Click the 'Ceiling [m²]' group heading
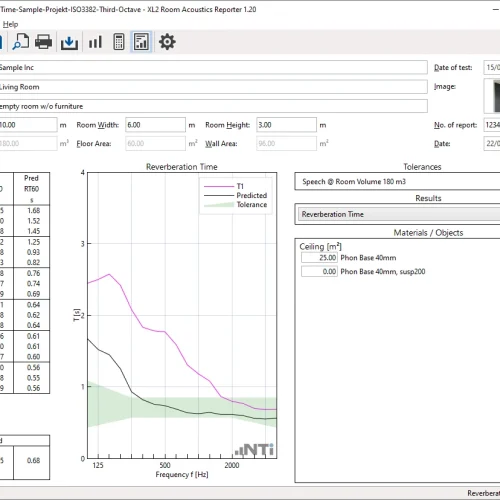The image size is (500, 500). point(320,247)
